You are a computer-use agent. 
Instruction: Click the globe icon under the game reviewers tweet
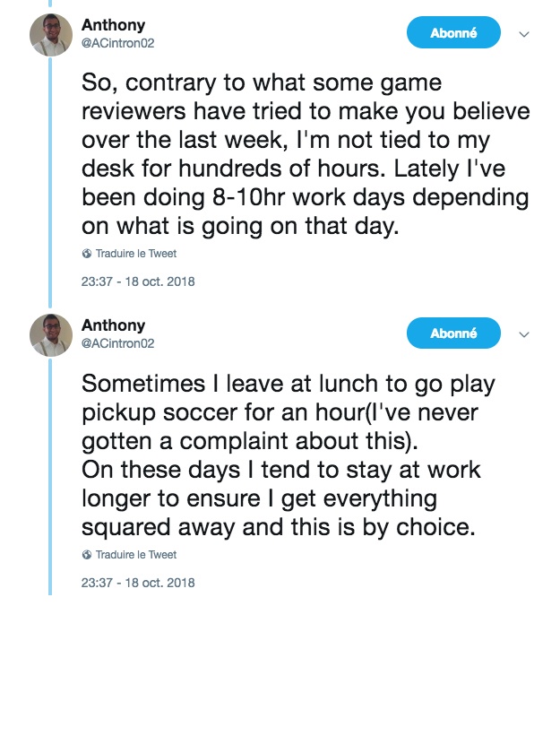coord(86,254)
